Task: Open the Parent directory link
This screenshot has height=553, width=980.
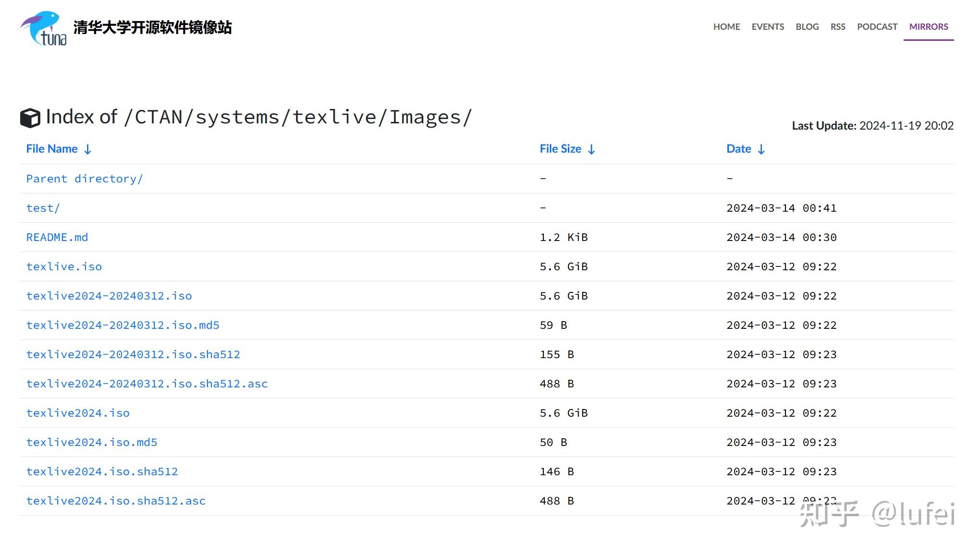Action: pyautogui.click(x=85, y=179)
